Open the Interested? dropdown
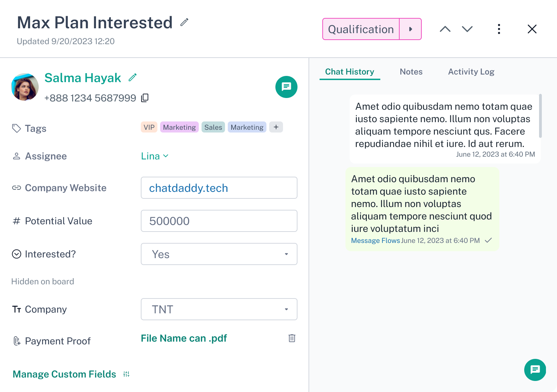The width and height of the screenshot is (557, 392). [x=219, y=254]
